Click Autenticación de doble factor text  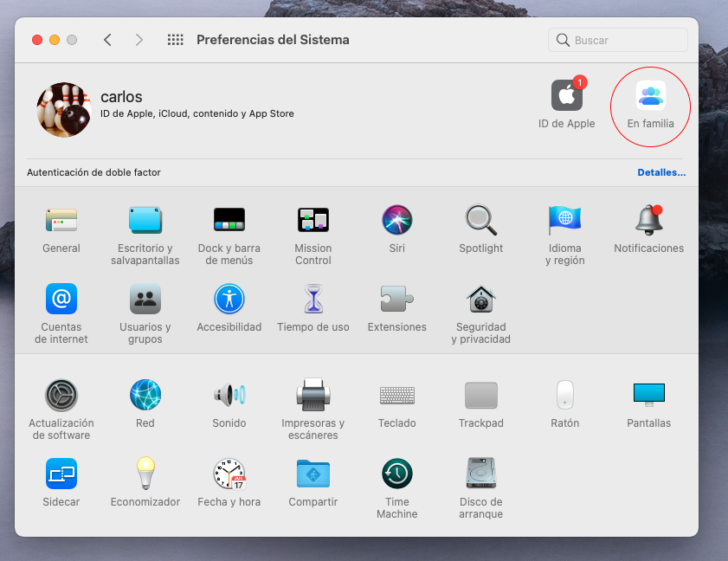click(x=93, y=172)
